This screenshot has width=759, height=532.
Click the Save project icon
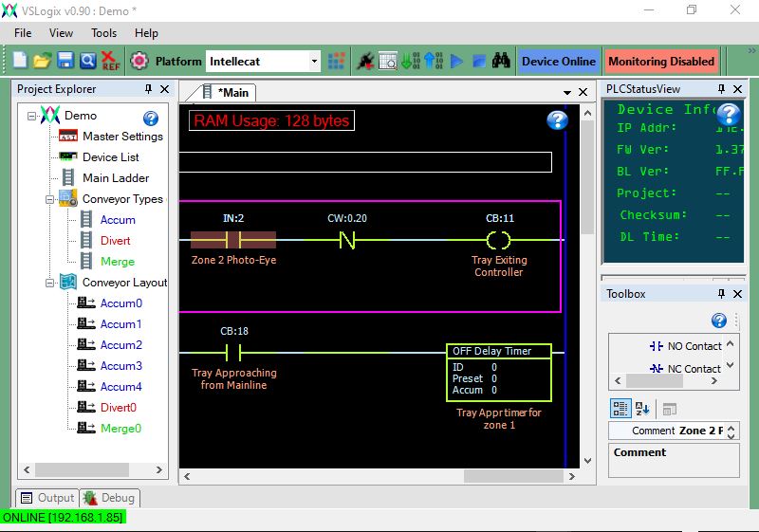coord(65,61)
